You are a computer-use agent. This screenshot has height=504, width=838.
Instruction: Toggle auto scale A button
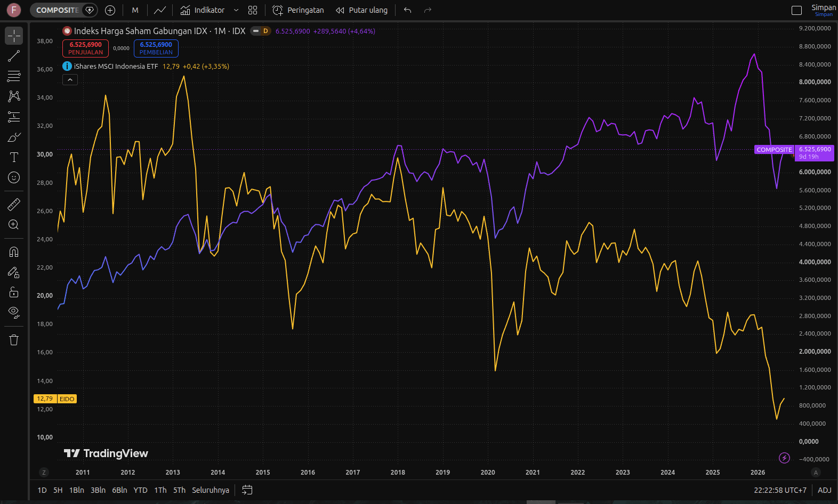pyautogui.click(x=816, y=472)
